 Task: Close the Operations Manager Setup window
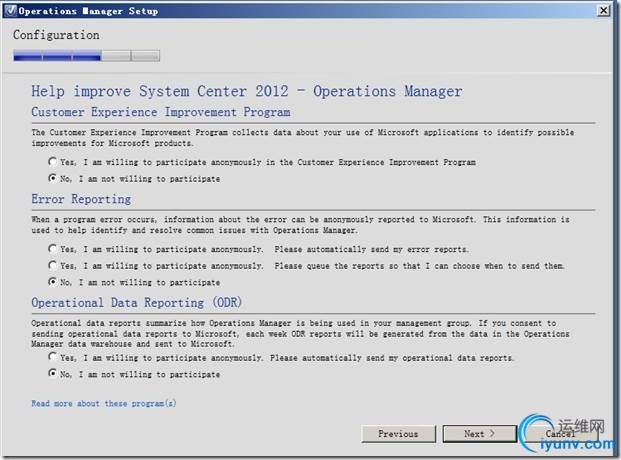click(603, 10)
